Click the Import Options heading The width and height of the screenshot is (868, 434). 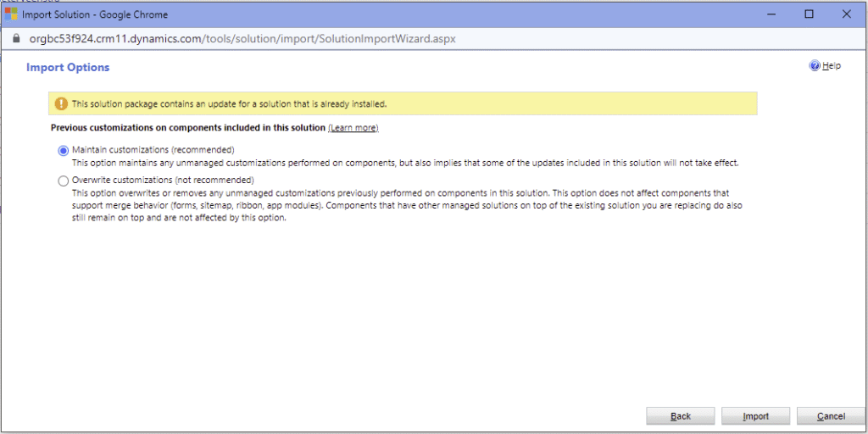tap(68, 68)
